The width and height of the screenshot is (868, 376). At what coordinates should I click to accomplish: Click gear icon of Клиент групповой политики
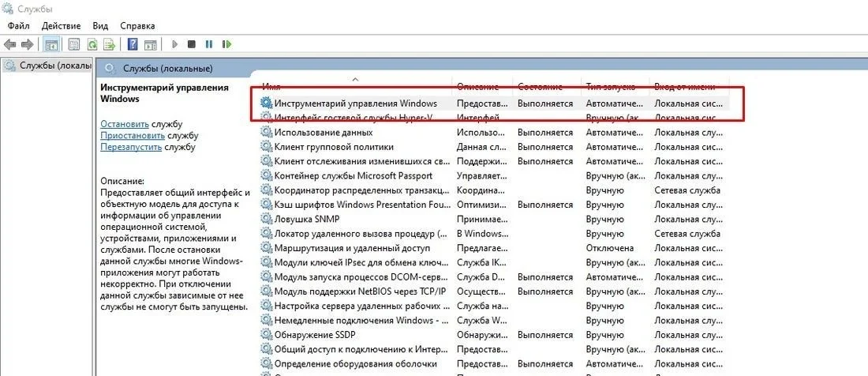(x=266, y=147)
